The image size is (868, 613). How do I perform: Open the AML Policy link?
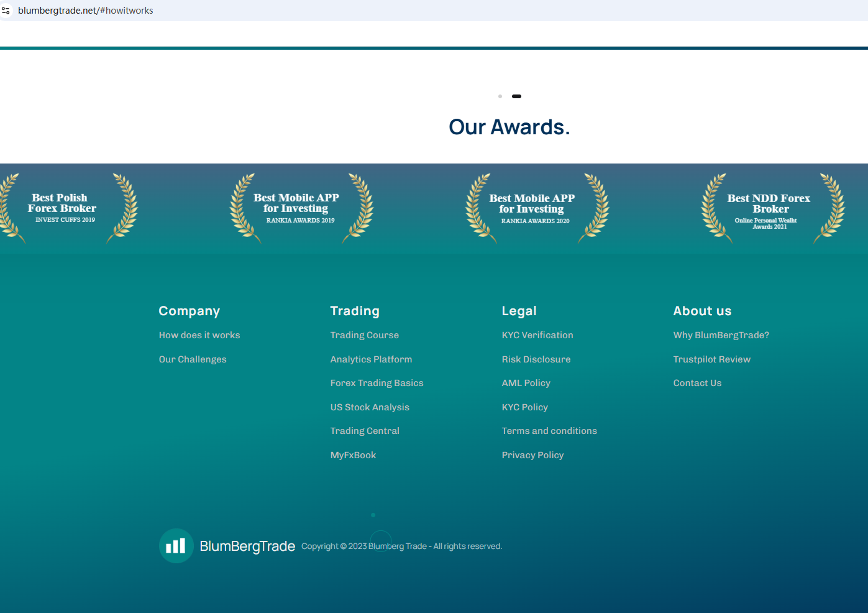(x=526, y=383)
